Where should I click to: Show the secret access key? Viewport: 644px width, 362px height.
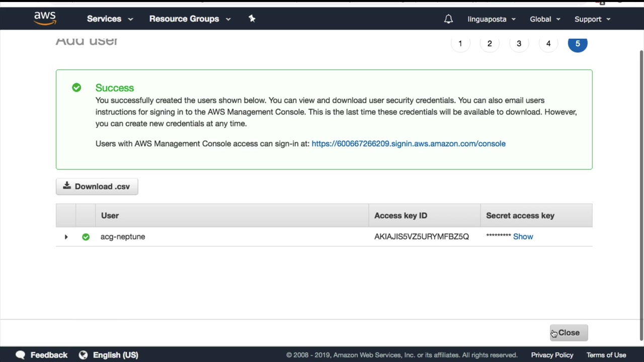coord(523,236)
